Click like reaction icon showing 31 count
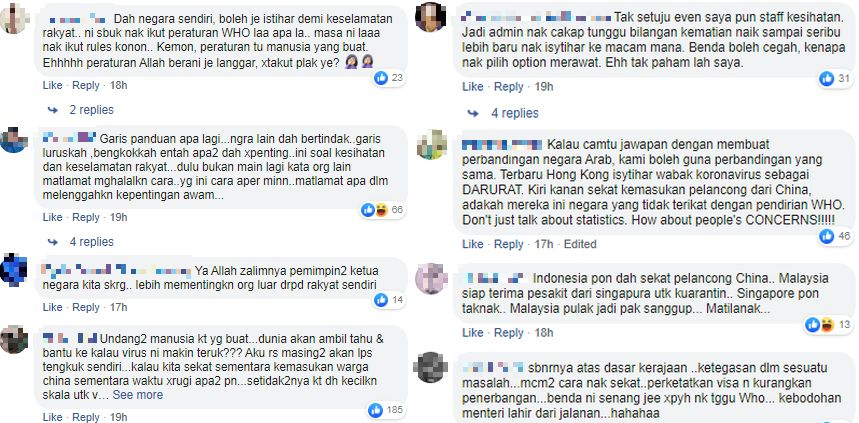 tap(827, 79)
